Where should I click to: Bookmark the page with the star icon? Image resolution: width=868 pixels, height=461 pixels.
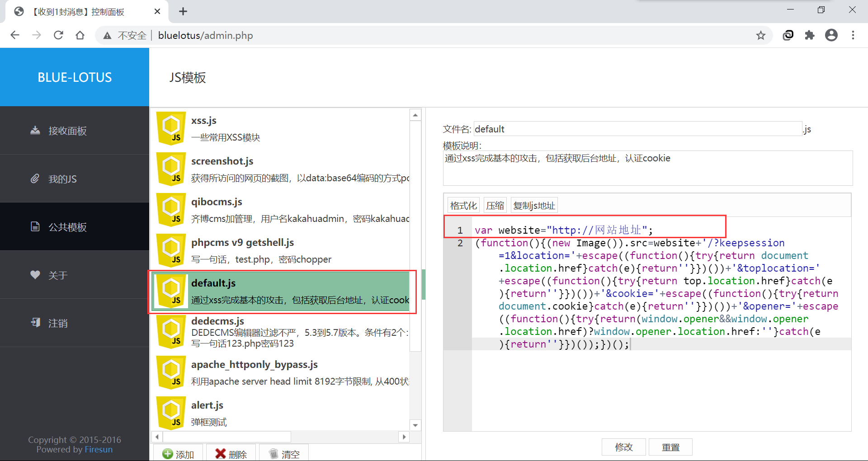[761, 35]
